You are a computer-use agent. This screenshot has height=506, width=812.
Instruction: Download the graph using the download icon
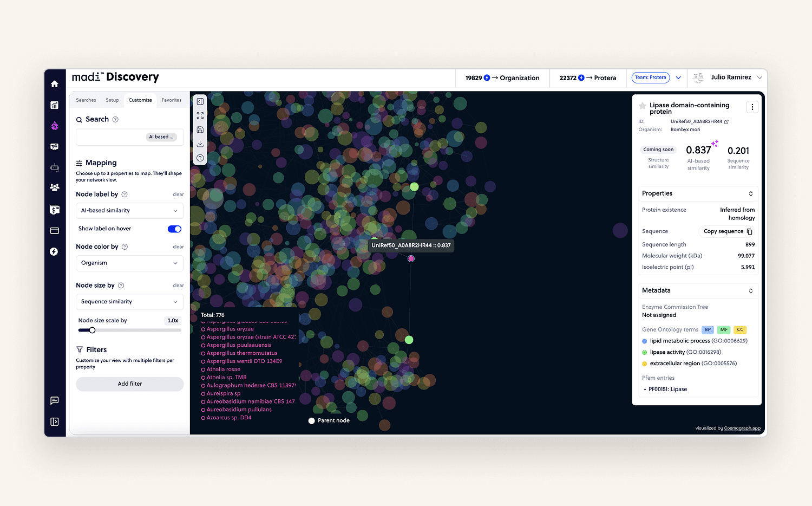coord(200,144)
